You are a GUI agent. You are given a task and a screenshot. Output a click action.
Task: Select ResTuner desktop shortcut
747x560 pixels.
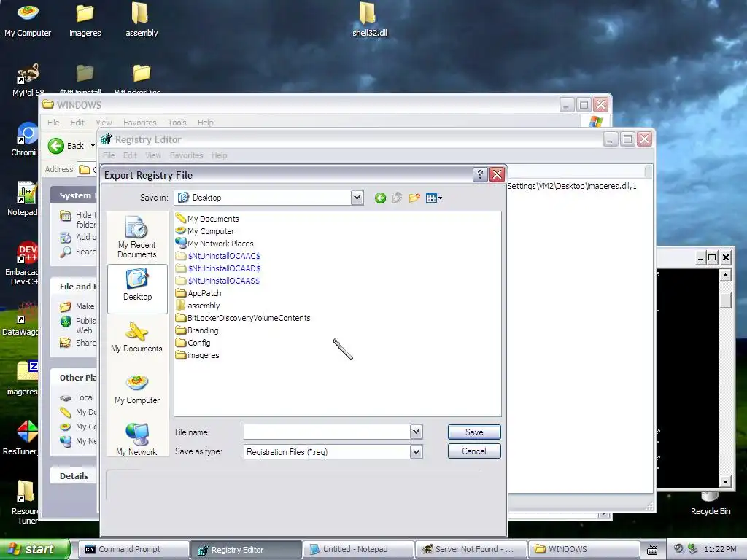pos(21,438)
